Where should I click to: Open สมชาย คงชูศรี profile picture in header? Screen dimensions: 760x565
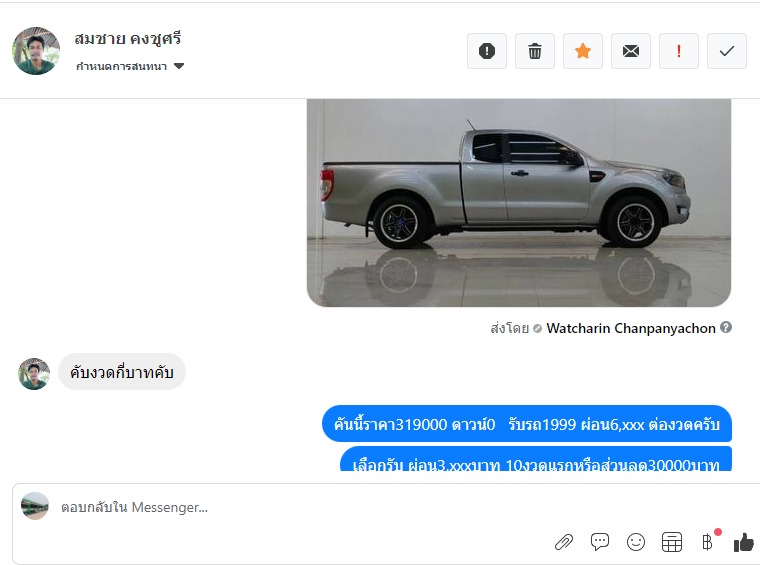click(36, 51)
